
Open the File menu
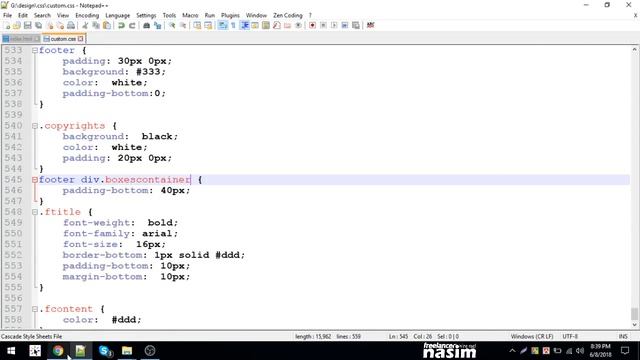pyautogui.click(x=7, y=15)
